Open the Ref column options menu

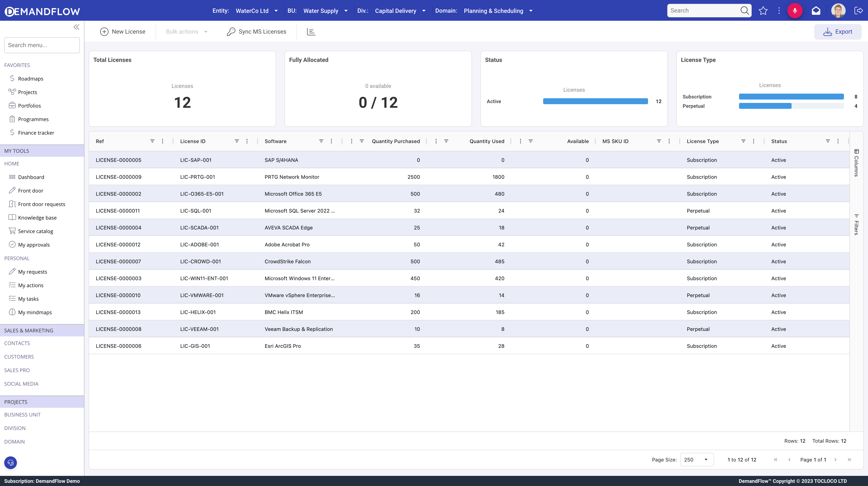[162, 141]
